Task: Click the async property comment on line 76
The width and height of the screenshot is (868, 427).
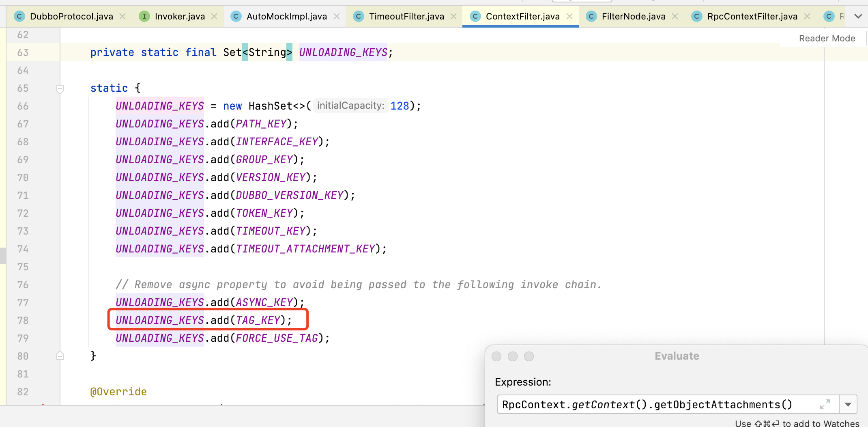Action: click(x=359, y=285)
